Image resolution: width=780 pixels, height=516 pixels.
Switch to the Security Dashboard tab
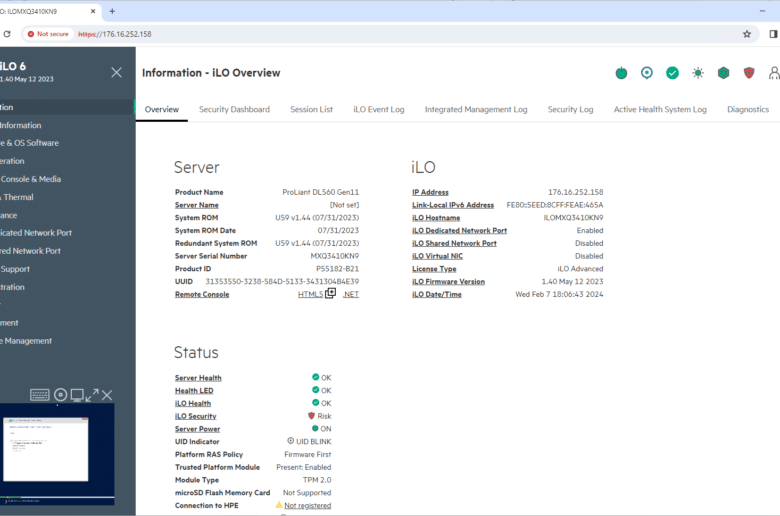(x=234, y=109)
